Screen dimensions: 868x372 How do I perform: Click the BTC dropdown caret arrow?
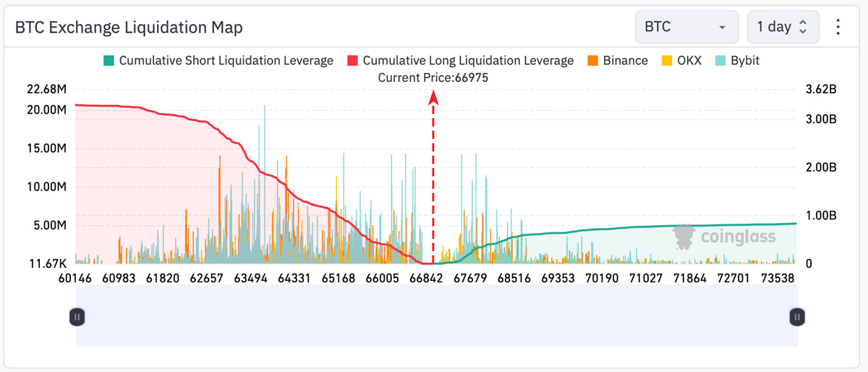point(722,28)
